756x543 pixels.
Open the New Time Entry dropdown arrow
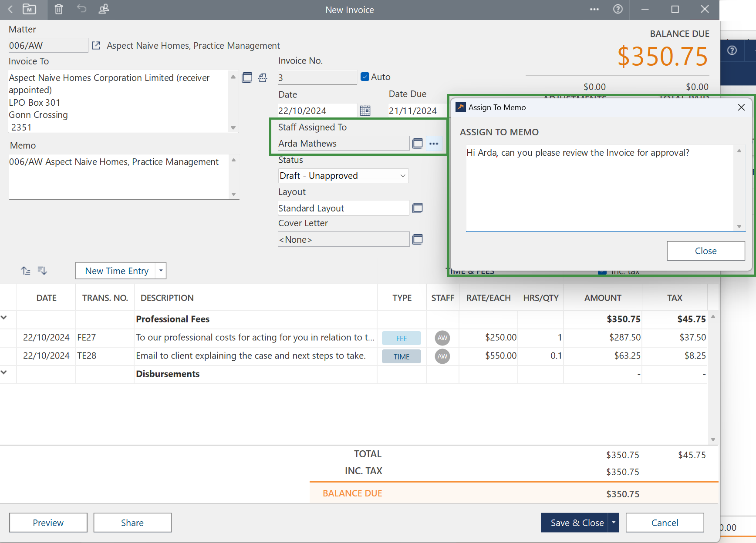[x=161, y=271]
